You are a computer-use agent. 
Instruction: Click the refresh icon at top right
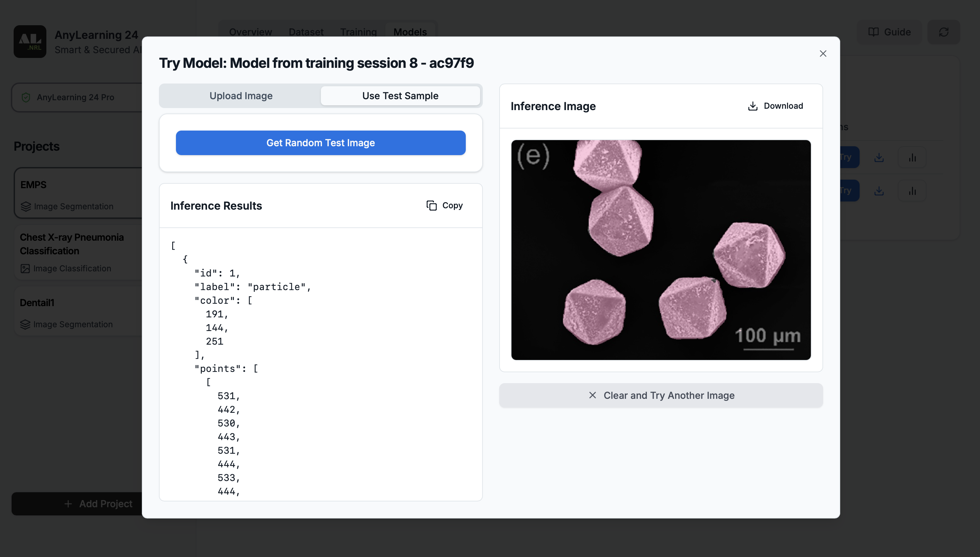943,32
